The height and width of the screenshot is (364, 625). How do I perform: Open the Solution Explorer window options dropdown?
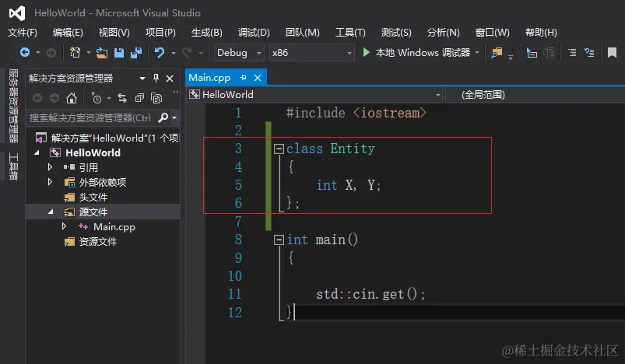tap(142, 79)
